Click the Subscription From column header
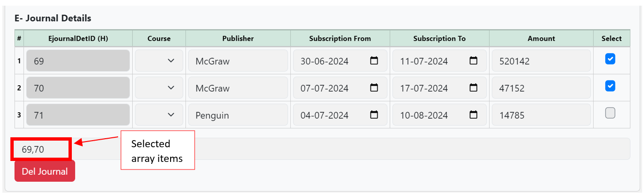 pyautogui.click(x=340, y=38)
